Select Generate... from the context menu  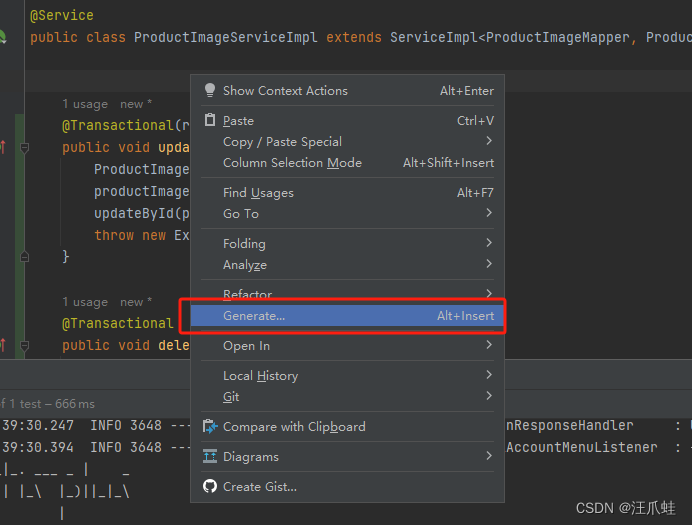tap(347, 316)
